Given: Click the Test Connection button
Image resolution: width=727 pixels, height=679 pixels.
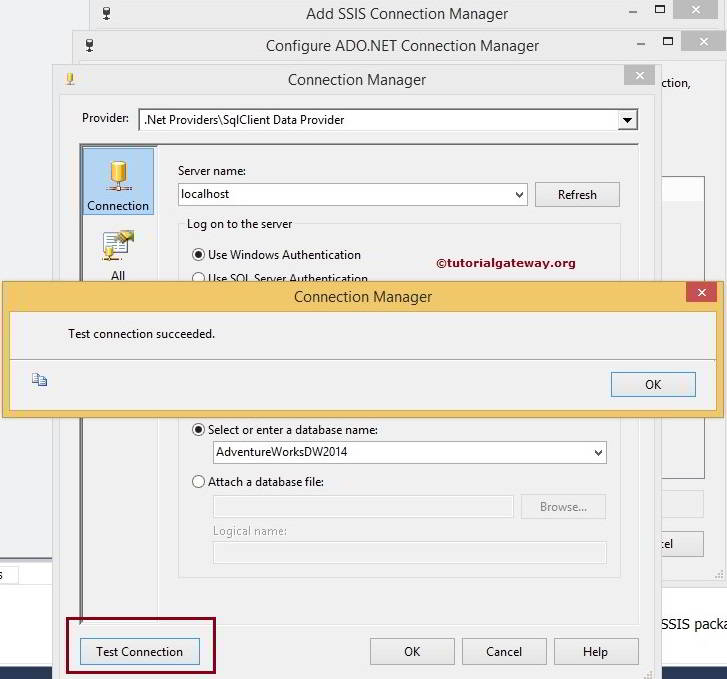Looking at the screenshot, I should (140, 652).
